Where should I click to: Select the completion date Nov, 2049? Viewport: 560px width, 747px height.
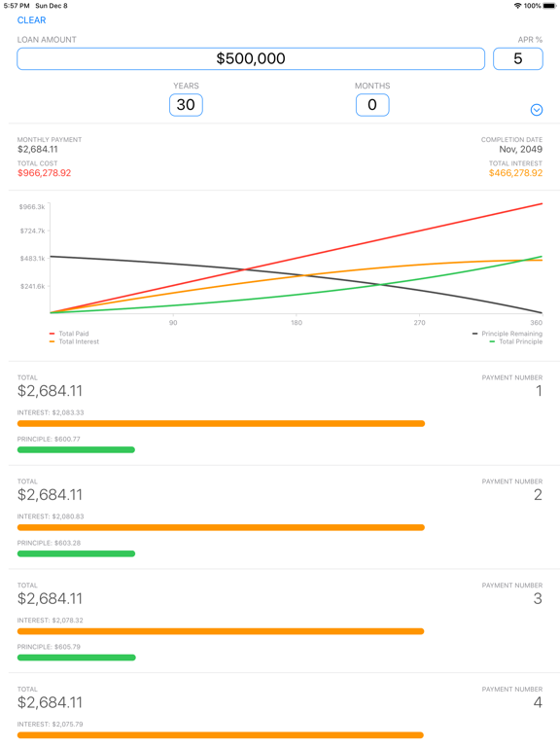pyautogui.click(x=520, y=149)
